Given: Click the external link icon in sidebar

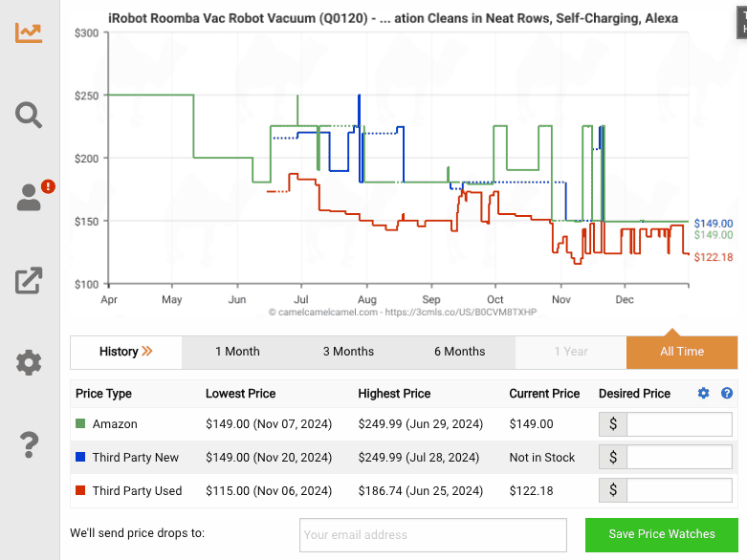Looking at the screenshot, I should (29, 280).
